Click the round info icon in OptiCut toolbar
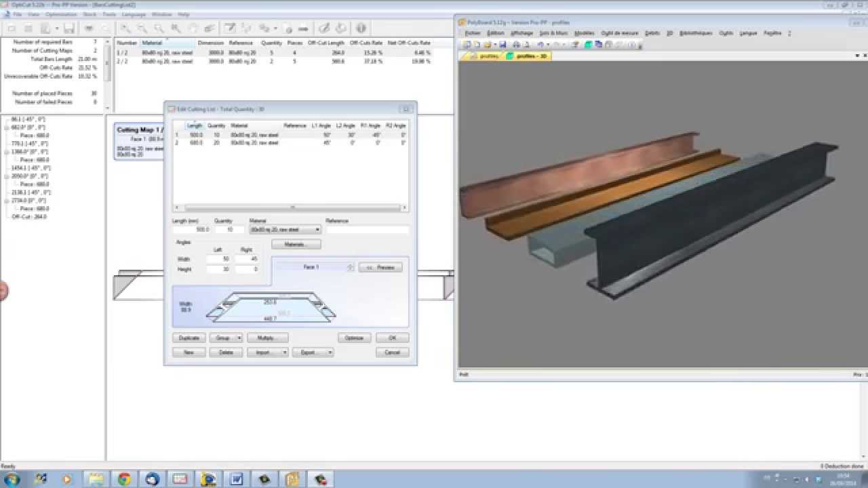The image size is (868, 488). pos(361,28)
